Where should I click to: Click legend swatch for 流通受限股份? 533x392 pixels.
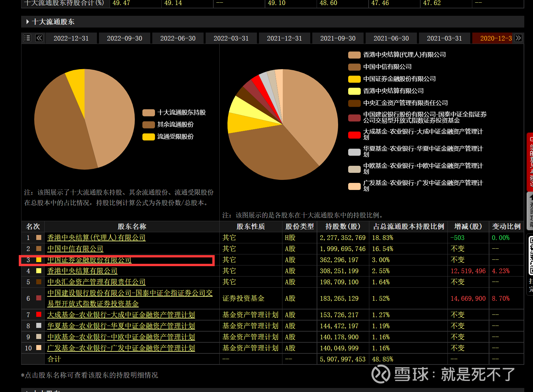click(148, 137)
